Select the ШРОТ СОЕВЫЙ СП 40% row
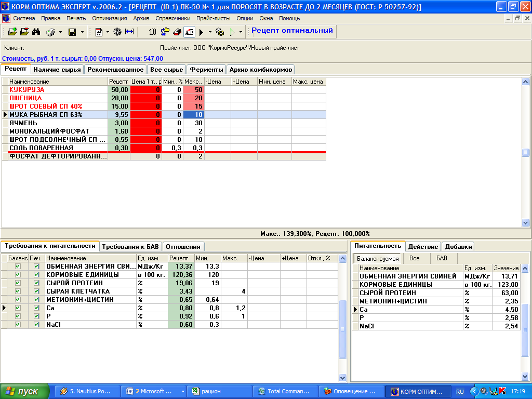Image resolution: width=532 pixels, height=399 pixels. click(x=164, y=106)
